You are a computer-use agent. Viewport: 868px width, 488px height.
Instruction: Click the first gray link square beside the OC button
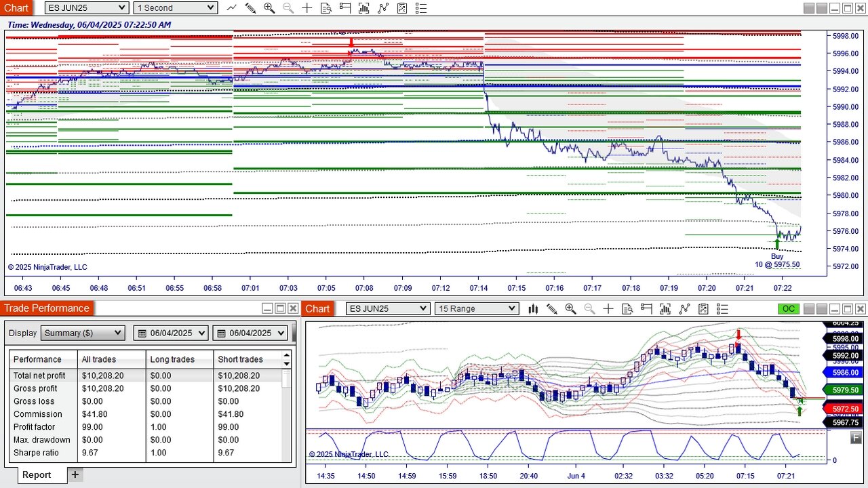pos(809,309)
